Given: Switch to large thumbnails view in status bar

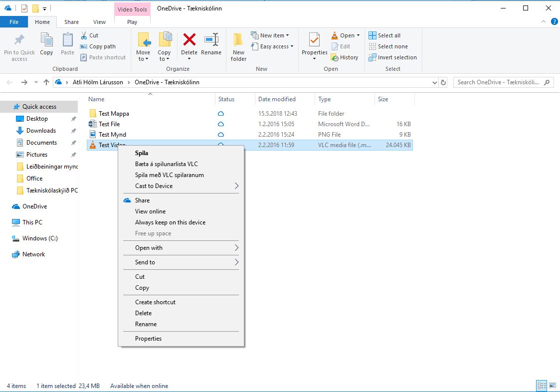Looking at the screenshot, I should tap(553, 386).
